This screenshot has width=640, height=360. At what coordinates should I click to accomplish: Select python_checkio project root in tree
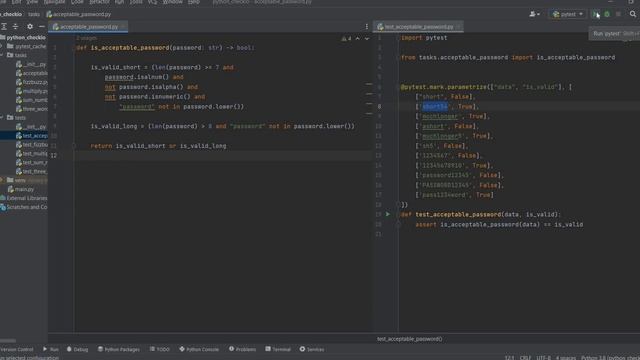click(x=26, y=37)
